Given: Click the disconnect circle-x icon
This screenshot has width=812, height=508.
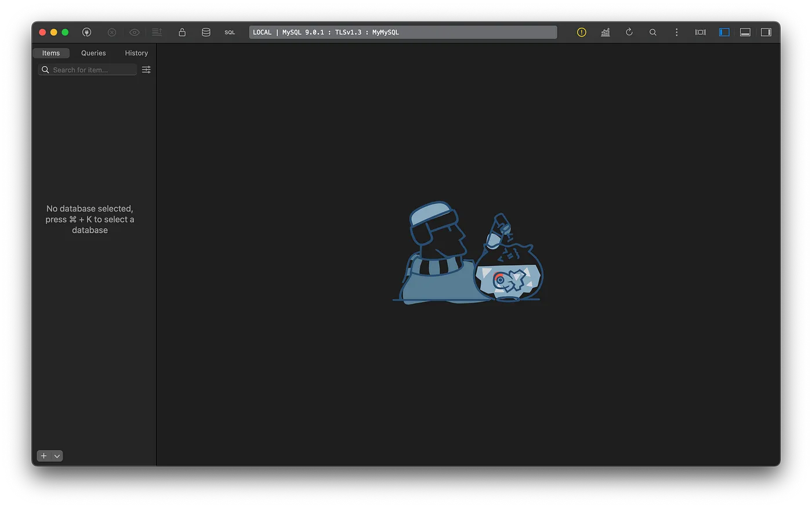Looking at the screenshot, I should click(112, 32).
